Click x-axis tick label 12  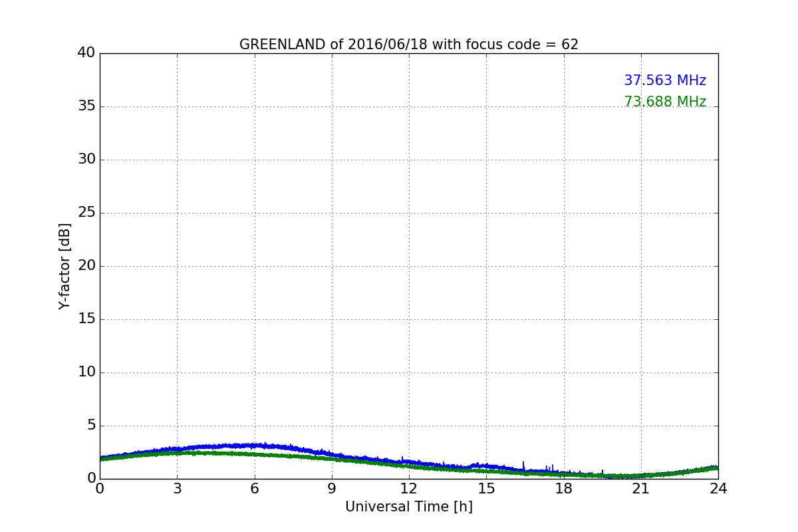pos(409,488)
